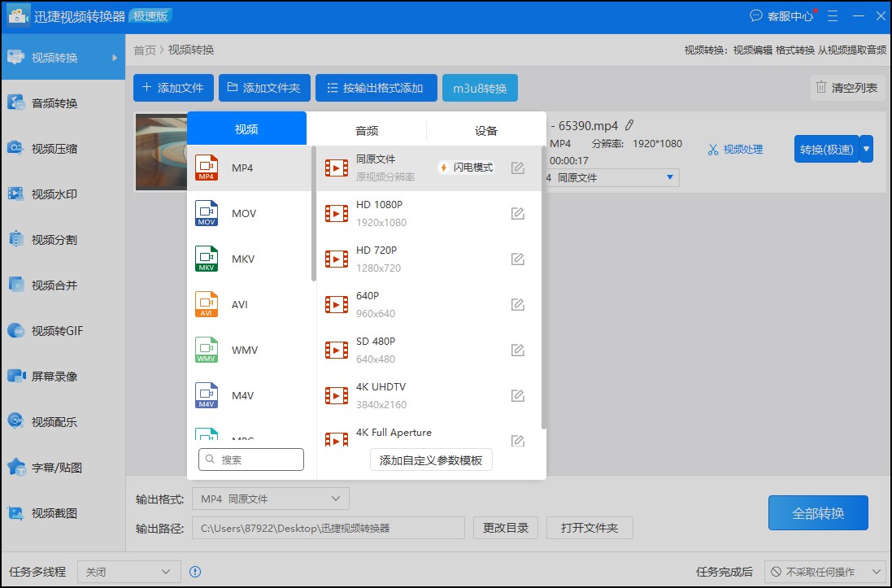Switch to the 视频转GIF tool

click(x=57, y=331)
